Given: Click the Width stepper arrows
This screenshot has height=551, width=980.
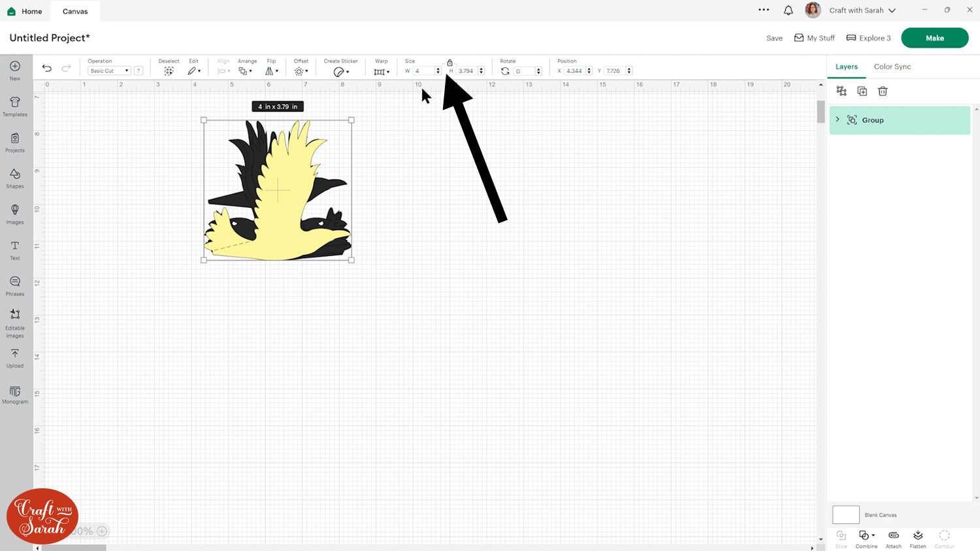Looking at the screenshot, I should click(438, 71).
